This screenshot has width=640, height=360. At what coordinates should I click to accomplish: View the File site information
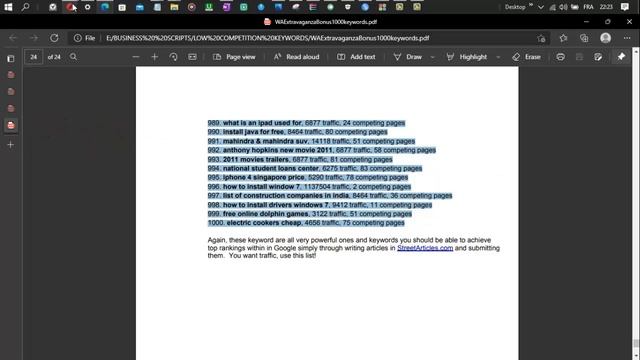coord(84,38)
